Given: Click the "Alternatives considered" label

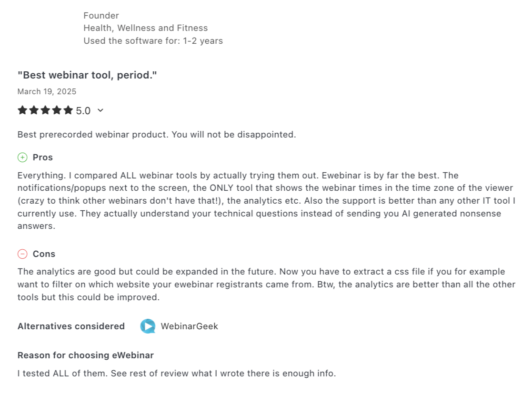Looking at the screenshot, I should click(x=71, y=326).
